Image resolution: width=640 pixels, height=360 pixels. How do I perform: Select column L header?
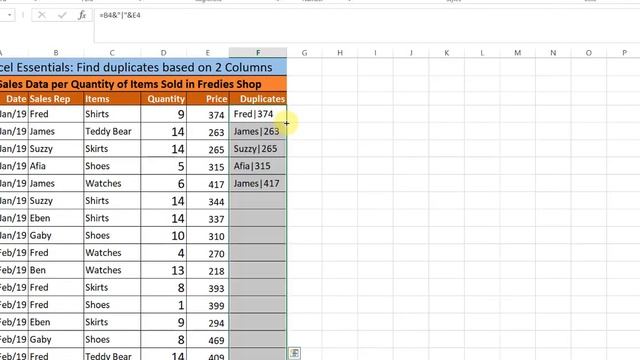coord(482,53)
